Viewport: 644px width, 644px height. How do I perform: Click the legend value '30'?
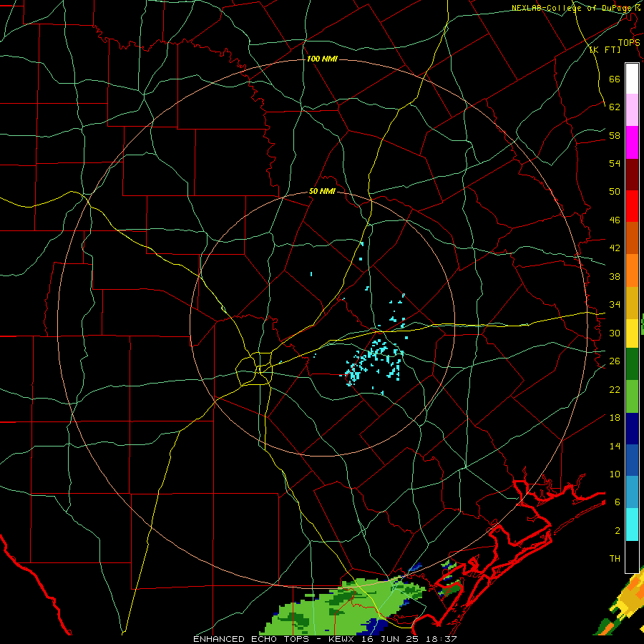tap(615, 333)
